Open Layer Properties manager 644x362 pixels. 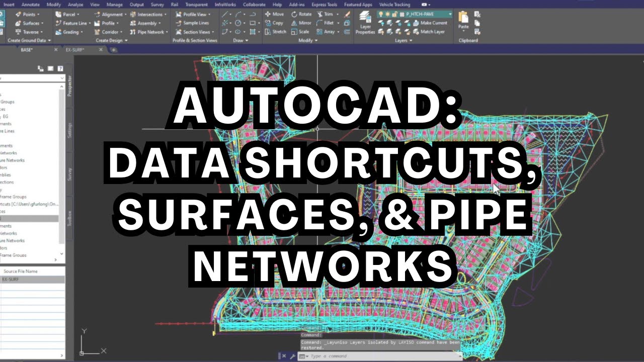tap(365, 23)
